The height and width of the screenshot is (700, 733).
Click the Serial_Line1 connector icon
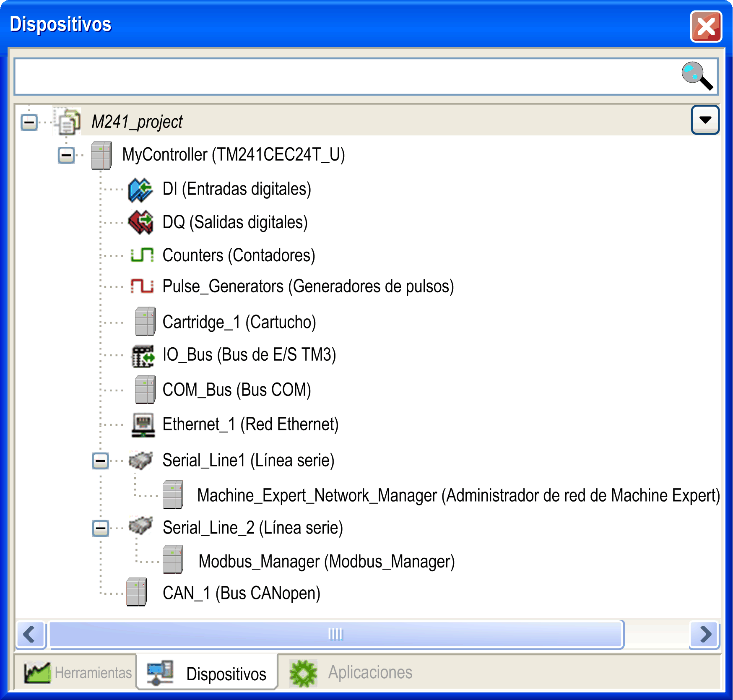(x=140, y=461)
